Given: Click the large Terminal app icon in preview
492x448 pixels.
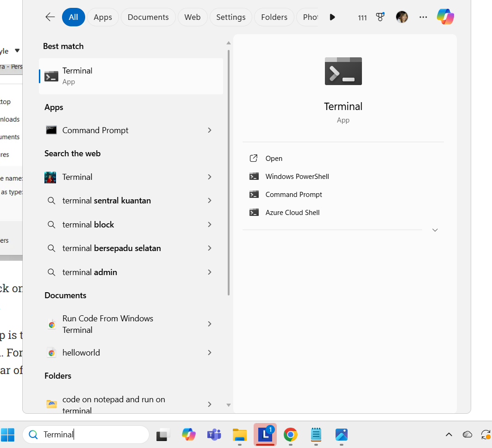Looking at the screenshot, I should click(x=343, y=71).
